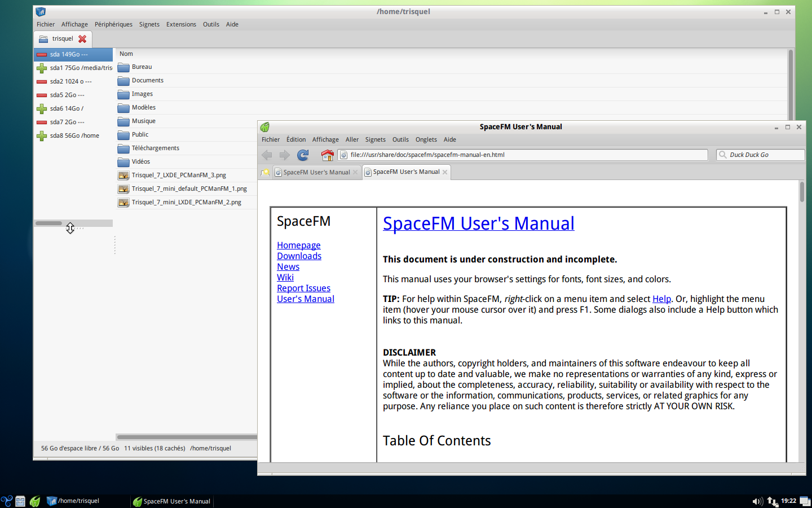Click the green plus icon for sda8 56Go /home
The width and height of the screenshot is (812, 508).
[42, 136]
